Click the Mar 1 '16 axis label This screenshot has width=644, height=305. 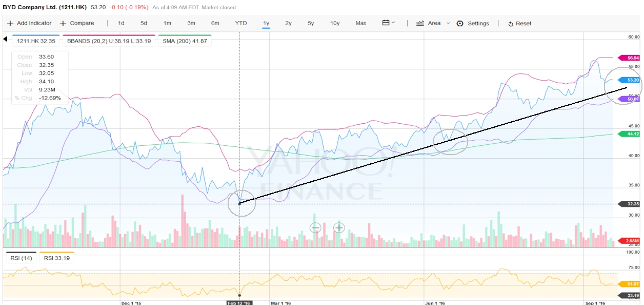(280, 303)
